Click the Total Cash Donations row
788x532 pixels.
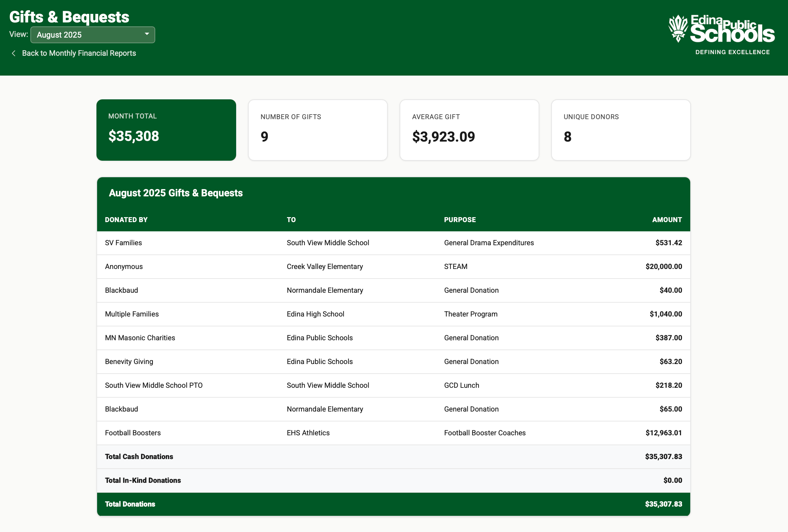(x=393, y=457)
